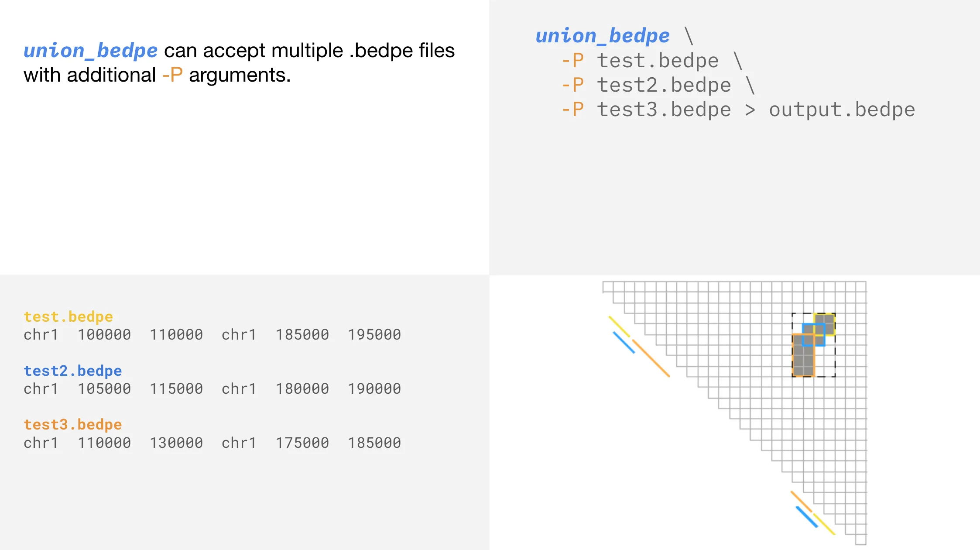Click the yellow diagonal line near grid bottom
980x550 pixels.
point(824,524)
